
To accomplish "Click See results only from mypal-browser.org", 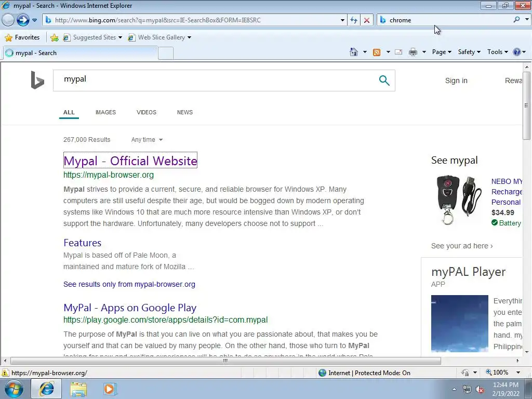I will coord(129,284).
